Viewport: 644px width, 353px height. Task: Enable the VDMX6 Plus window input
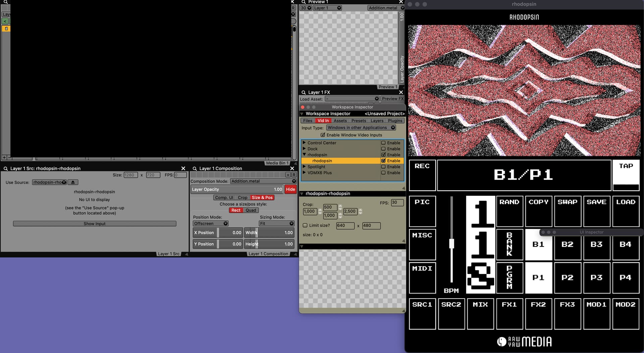click(x=383, y=173)
